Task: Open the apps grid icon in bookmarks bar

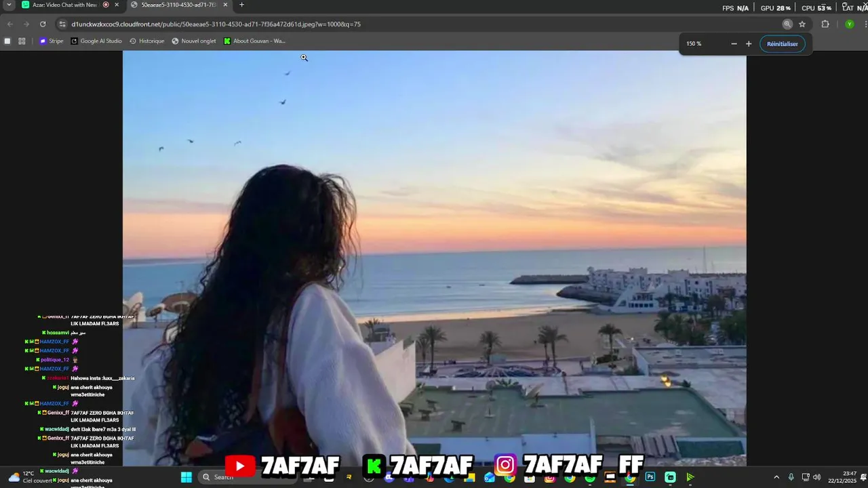Action: coord(22,41)
